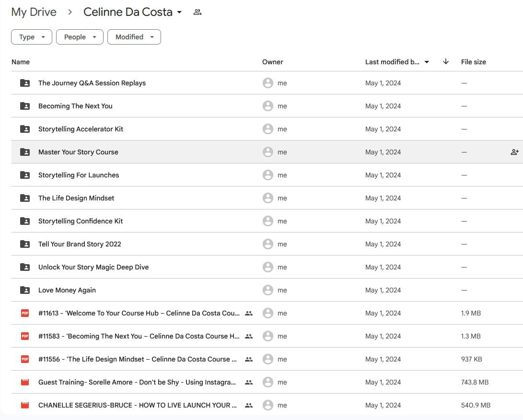Image resolution: width=523 pixels, height=420 pixels.
Task: Click the owner avatar on the Love Money Again row
Action: pos(268,290)
